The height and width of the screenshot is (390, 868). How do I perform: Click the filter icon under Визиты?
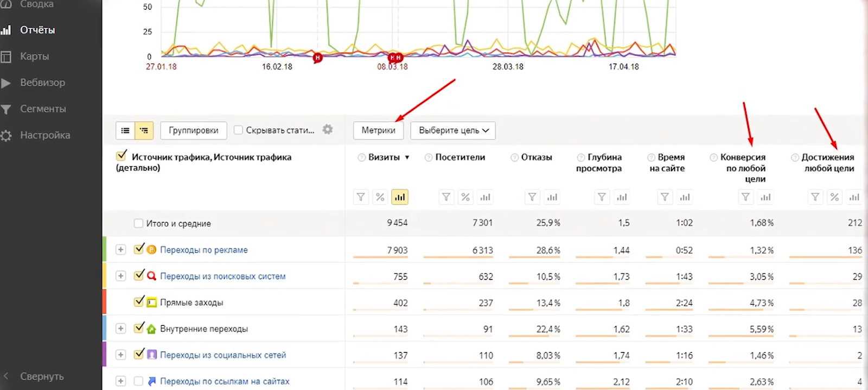(x=361, y=197)
